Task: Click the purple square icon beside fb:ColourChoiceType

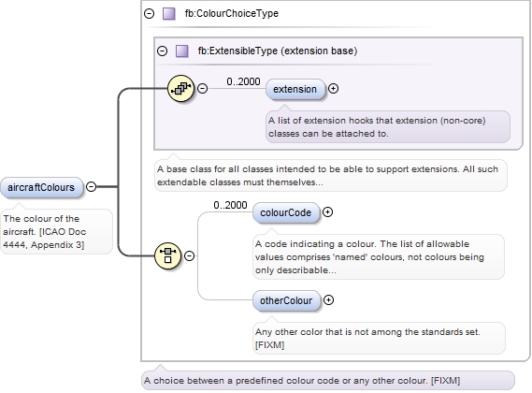Action: (x=169, y=14)
